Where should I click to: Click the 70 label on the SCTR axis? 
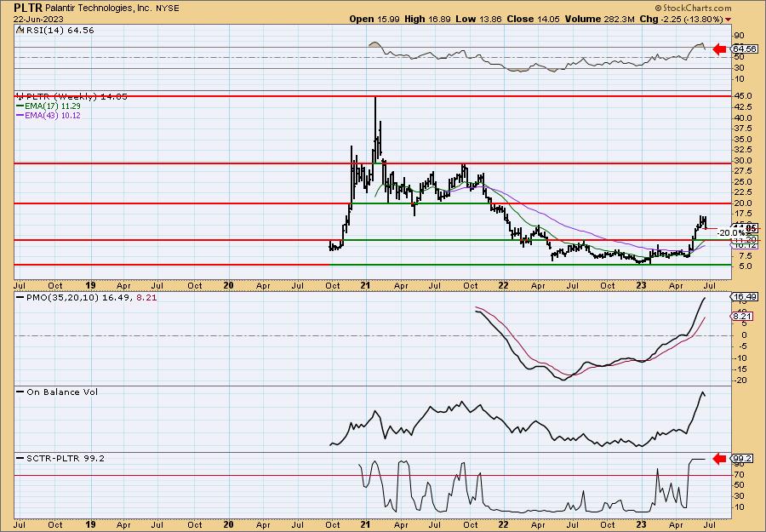tap(740, 475)
